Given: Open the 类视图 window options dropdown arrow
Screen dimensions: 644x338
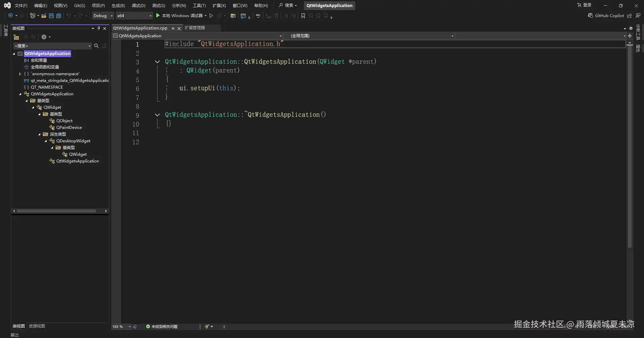Looking at the screenshot, I should [93, 29].
